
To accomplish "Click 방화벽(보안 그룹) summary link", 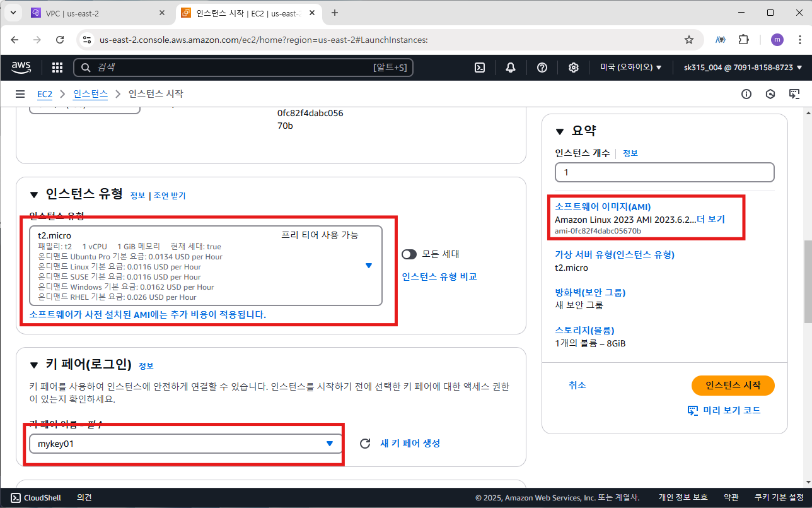I will pyautogui.click(x=590, y=292).
